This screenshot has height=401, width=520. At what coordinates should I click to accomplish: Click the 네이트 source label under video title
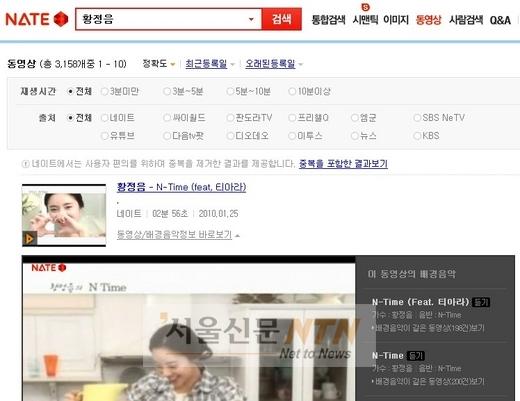[129, 214]
